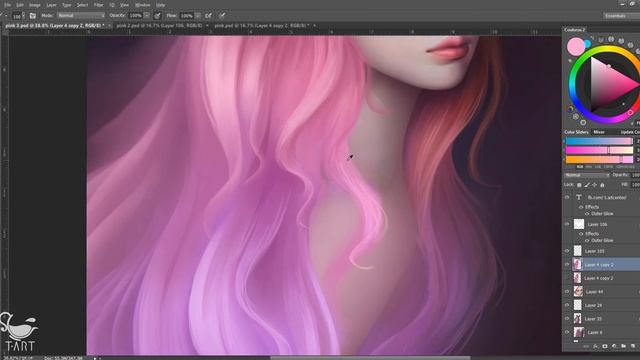The width and height of the screenshot is (640, 360).
Task: Toggle pressure for opacity icon
Action: [158, 16]
